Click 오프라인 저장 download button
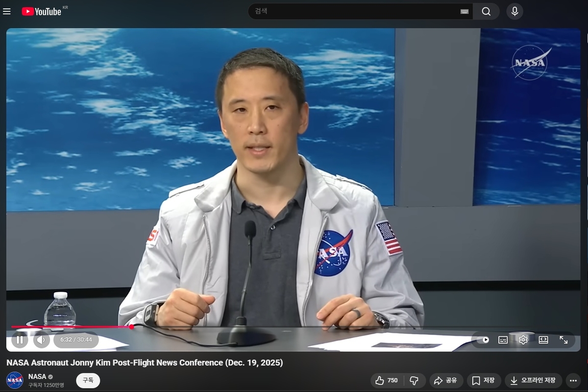The image size is (588, 392). 533,380
